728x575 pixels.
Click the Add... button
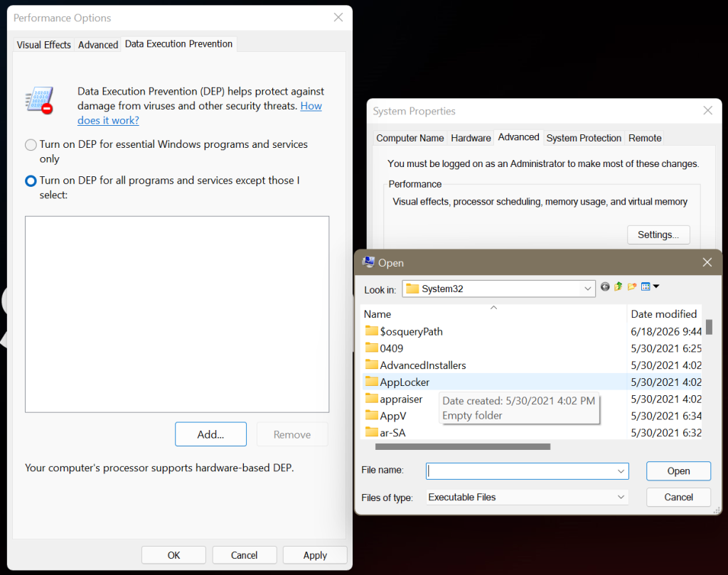[x=210, y=434]
